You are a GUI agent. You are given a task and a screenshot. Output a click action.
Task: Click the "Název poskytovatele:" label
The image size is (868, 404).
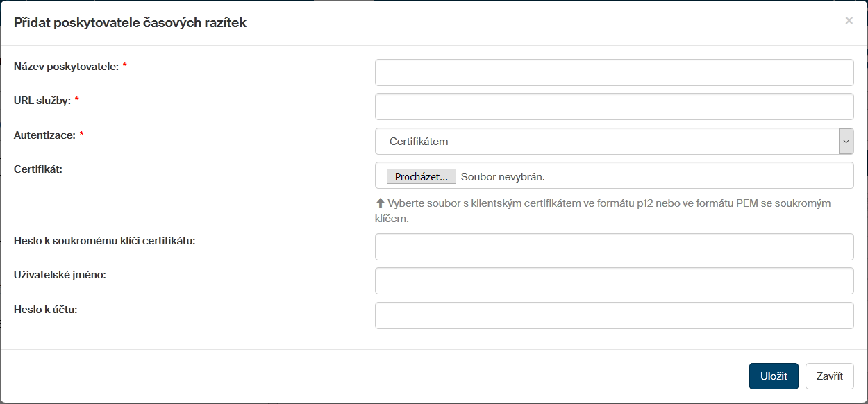point(66,67)
